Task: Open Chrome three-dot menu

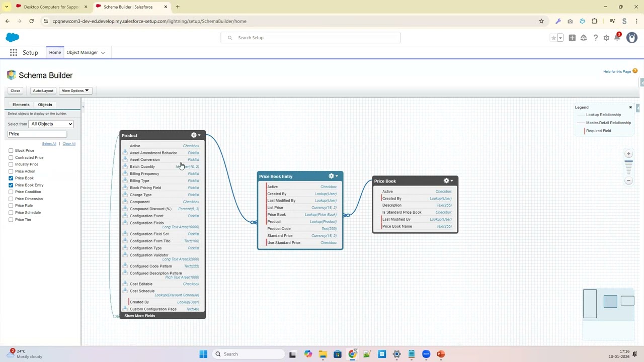Action: pos(636,21)
